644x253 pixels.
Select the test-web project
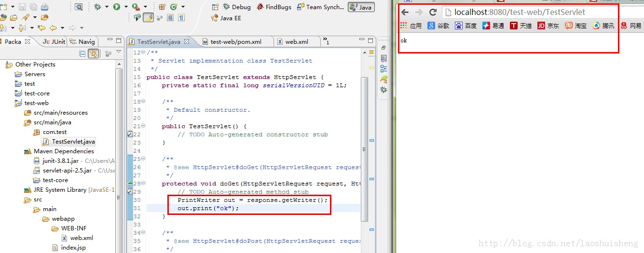(x=31, y=103)
